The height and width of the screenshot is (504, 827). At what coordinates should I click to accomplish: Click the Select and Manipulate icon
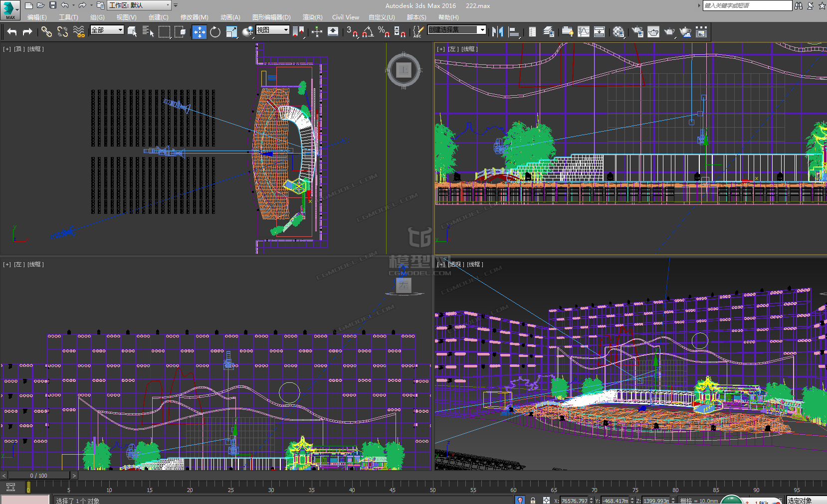pyautogui.click(x=317, y=32)
